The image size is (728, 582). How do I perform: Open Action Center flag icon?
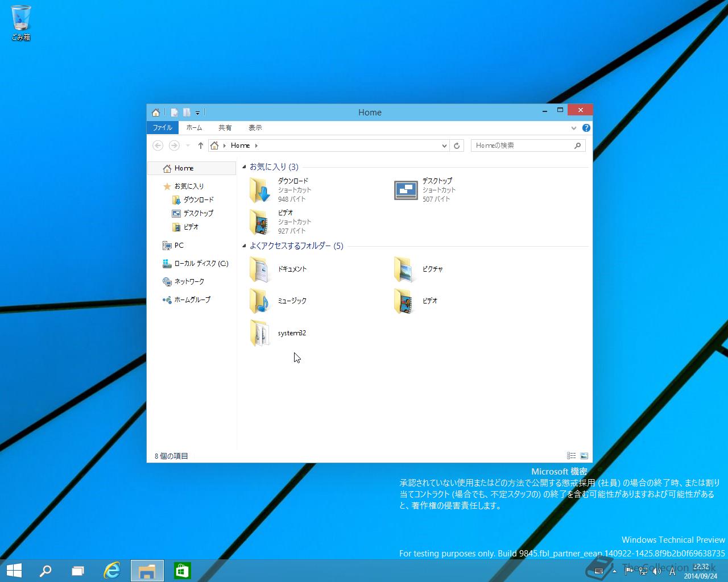tap(628, 571)
